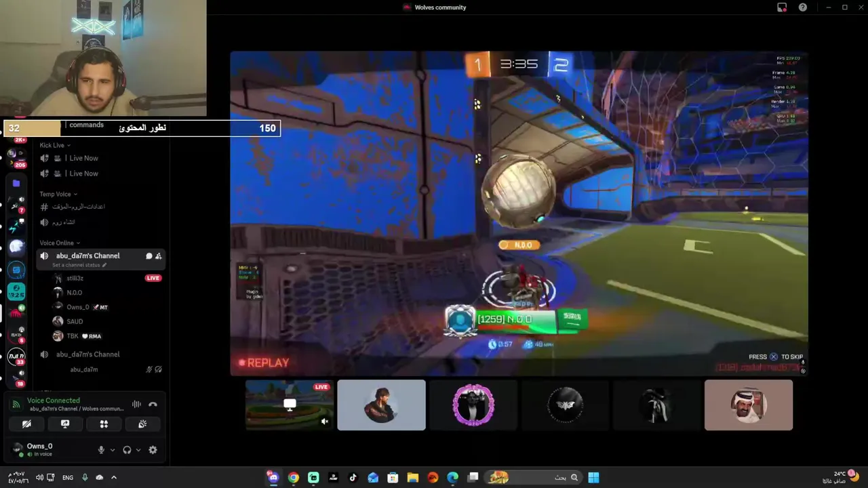The image size is (868, 488).
Task: Open the server with the 18 badge
Action: [x=16, y=378]
